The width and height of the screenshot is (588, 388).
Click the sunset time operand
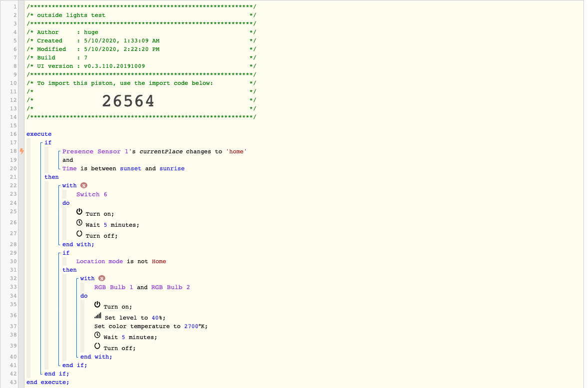[130, 168]
